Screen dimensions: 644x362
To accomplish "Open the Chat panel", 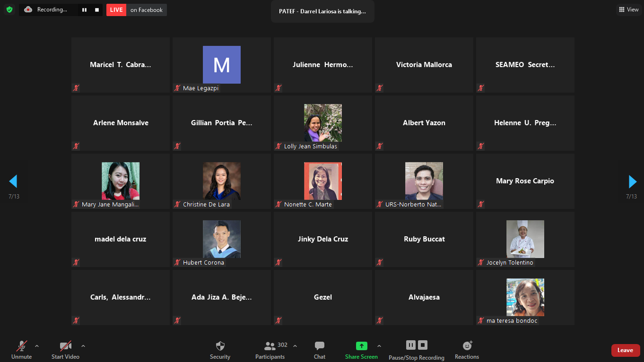I will (320, 350).
